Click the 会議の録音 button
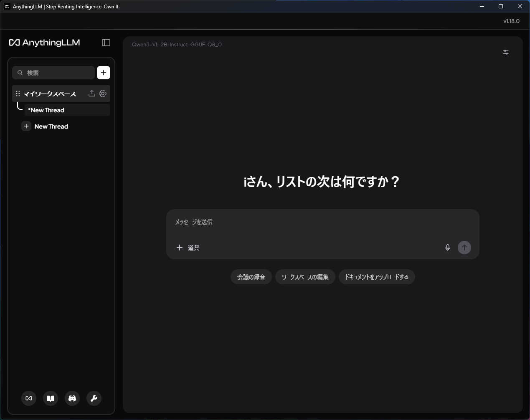Image resolution: width=530 pixels, height=420 pixels. click(x=251, y=277)
